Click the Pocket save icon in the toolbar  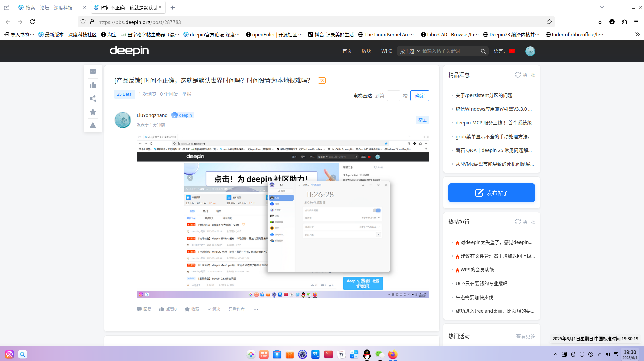[600, 22]
